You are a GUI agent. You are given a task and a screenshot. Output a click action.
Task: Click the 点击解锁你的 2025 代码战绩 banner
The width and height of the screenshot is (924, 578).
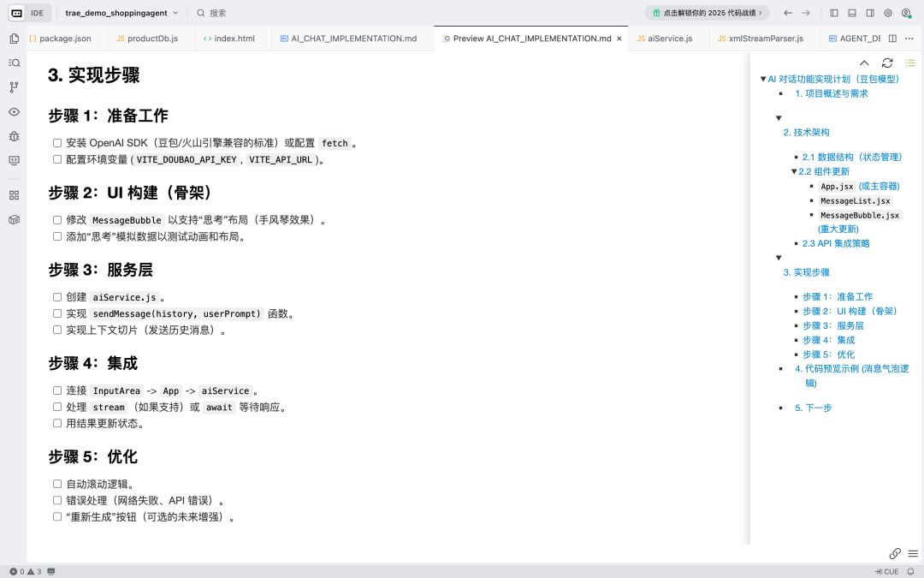click(x=708, y=13)
